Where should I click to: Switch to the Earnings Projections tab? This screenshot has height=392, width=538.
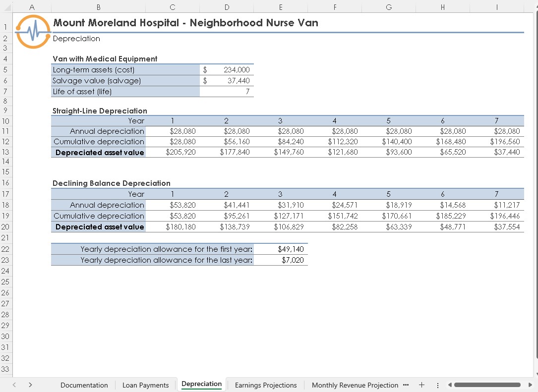[x=267, y=385]
